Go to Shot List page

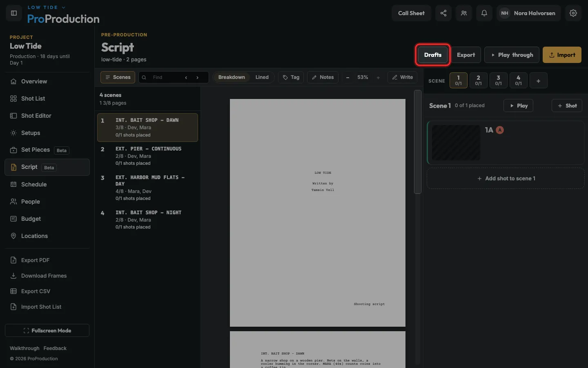(x=47, y=99)
